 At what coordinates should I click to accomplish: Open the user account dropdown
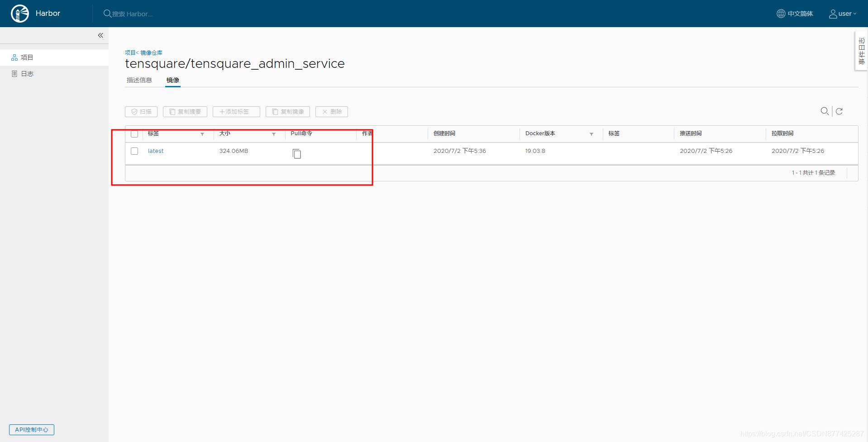coord(843,14)
